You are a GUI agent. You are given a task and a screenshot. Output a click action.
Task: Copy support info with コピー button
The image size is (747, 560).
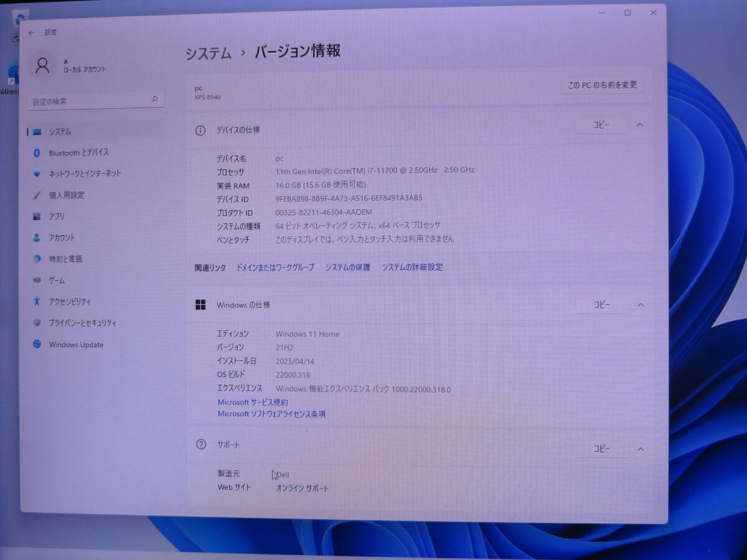click(602, 449)
